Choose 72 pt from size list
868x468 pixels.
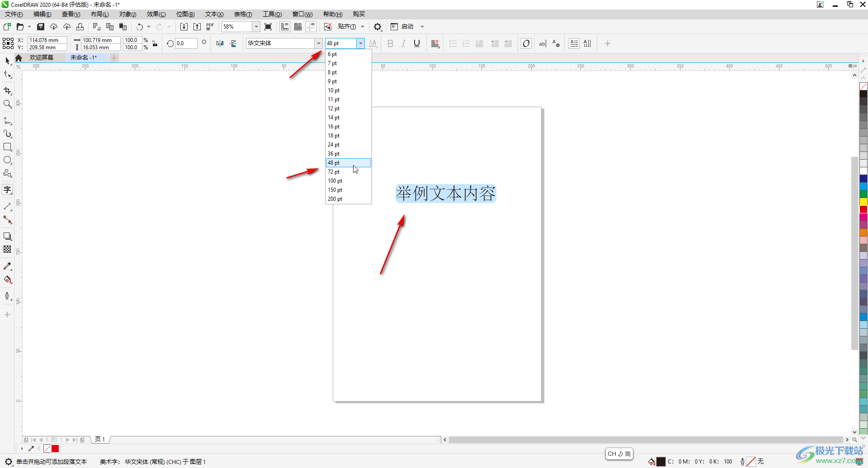tap(348, 172)
